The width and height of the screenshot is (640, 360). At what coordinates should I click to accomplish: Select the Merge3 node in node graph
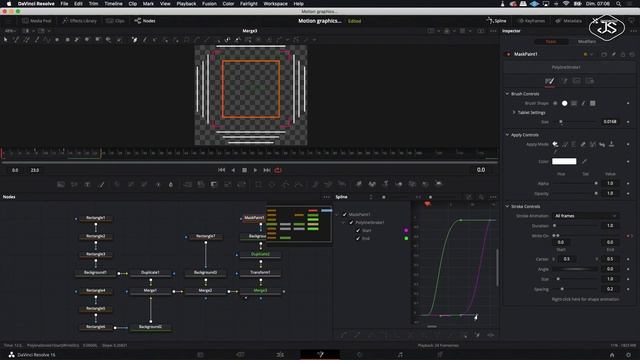click(x=260, y=291)
